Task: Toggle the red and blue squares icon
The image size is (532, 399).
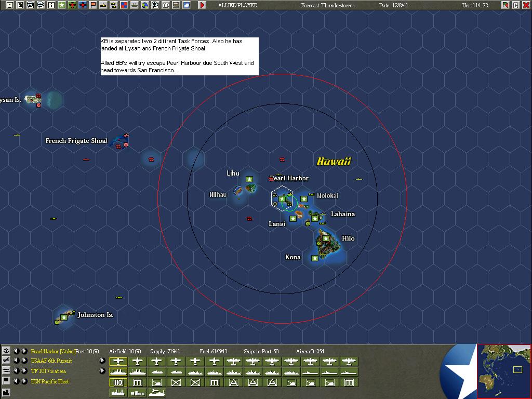Action: [124, 5]
